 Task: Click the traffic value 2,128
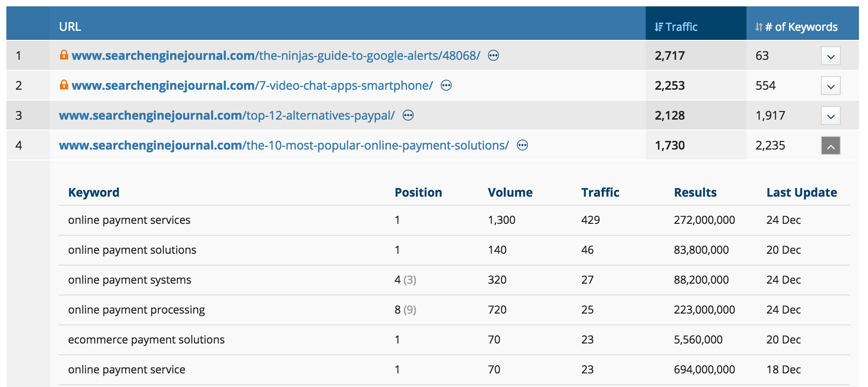click(x=670, y=116)
